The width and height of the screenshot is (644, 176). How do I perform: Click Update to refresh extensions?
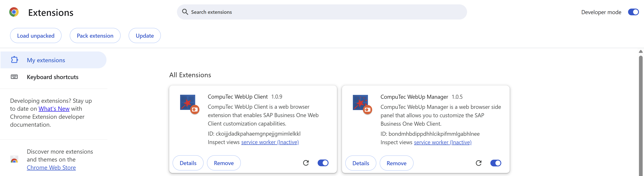pos(145,35)
